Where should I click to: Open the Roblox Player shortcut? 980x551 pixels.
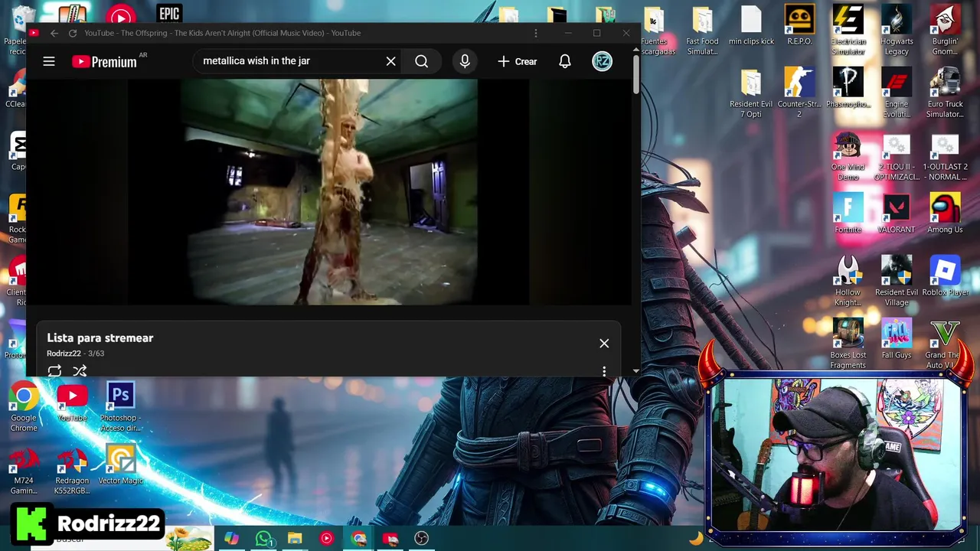pos(945,276)
